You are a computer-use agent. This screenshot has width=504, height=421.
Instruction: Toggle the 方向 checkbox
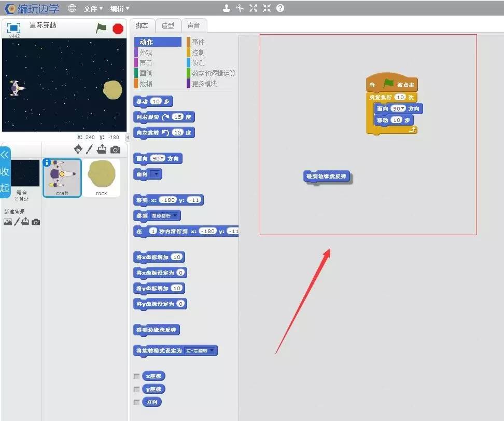(137, 402)
